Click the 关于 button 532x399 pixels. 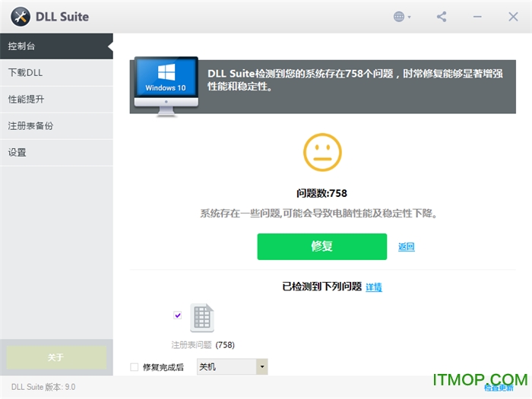point(56,357)
